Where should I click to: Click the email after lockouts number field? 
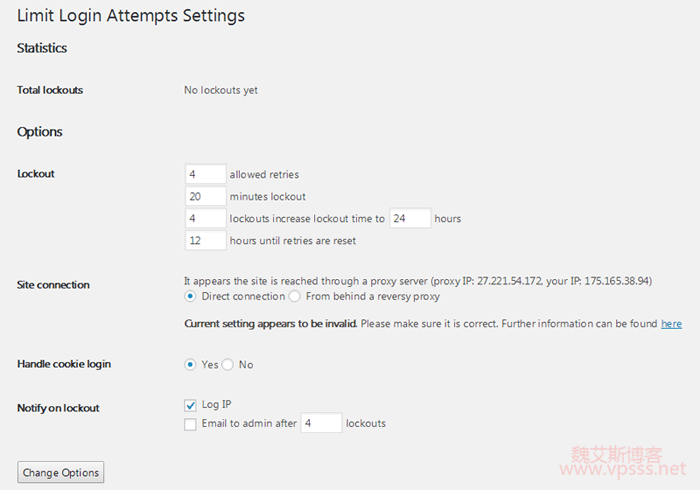(x=321, y=423)
